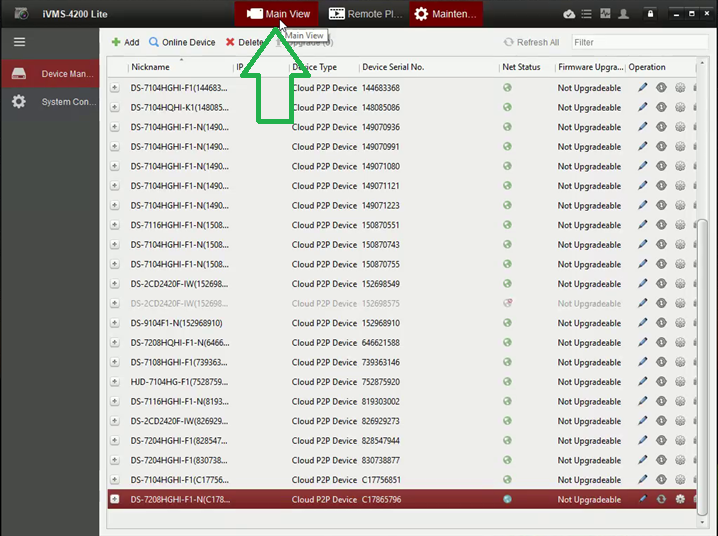Expand the DS-7116HGHI-F1-N(1508... device row

click(114, 225)
